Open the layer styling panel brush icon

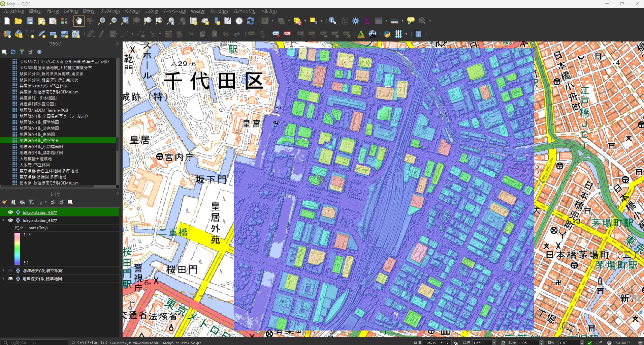click(x=4, y=202)
